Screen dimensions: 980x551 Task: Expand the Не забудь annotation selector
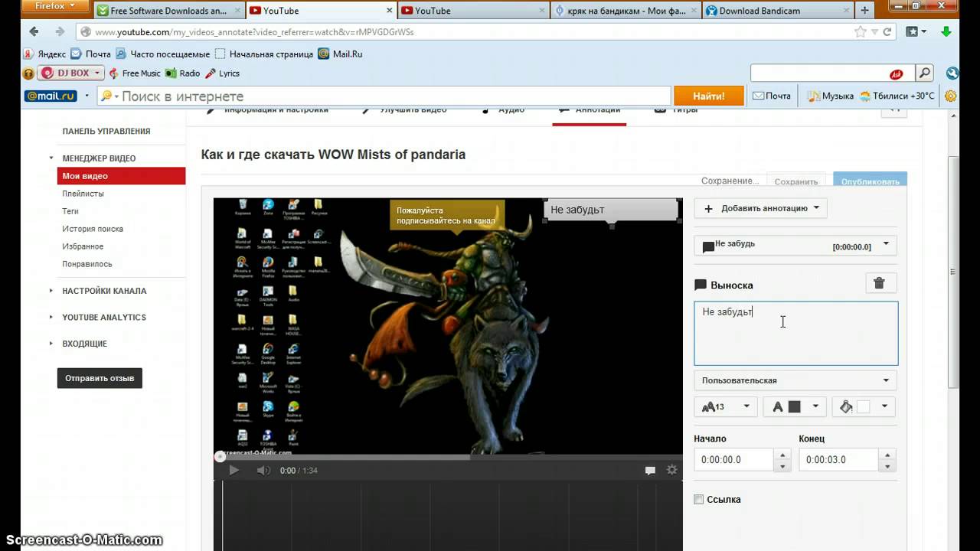pyautogui.click(x=795, y=246)
